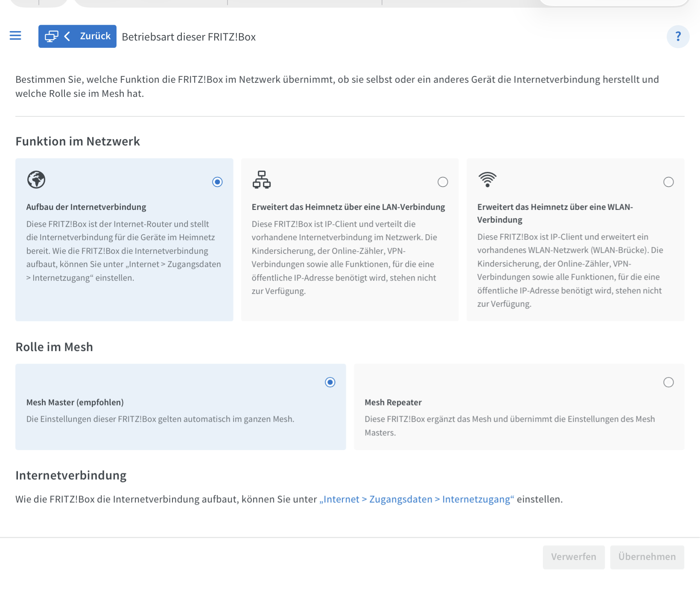Click heading Erweitert das Heimnetz über eine WLAN-Verbindung
The height and width of the screenshot is (612, 700).
pos(555,213)
